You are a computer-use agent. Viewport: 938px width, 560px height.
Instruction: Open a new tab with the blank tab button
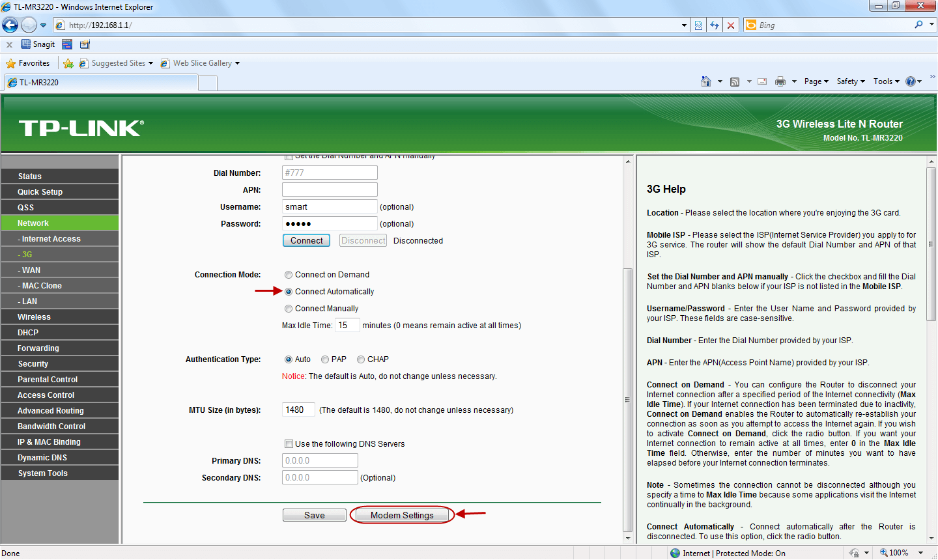tap(208, 83)
